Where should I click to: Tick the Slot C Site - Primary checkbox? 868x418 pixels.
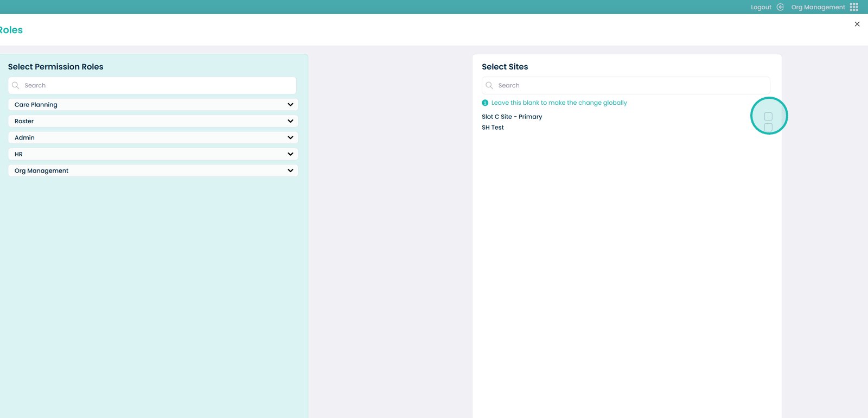(x=768, y=117)
